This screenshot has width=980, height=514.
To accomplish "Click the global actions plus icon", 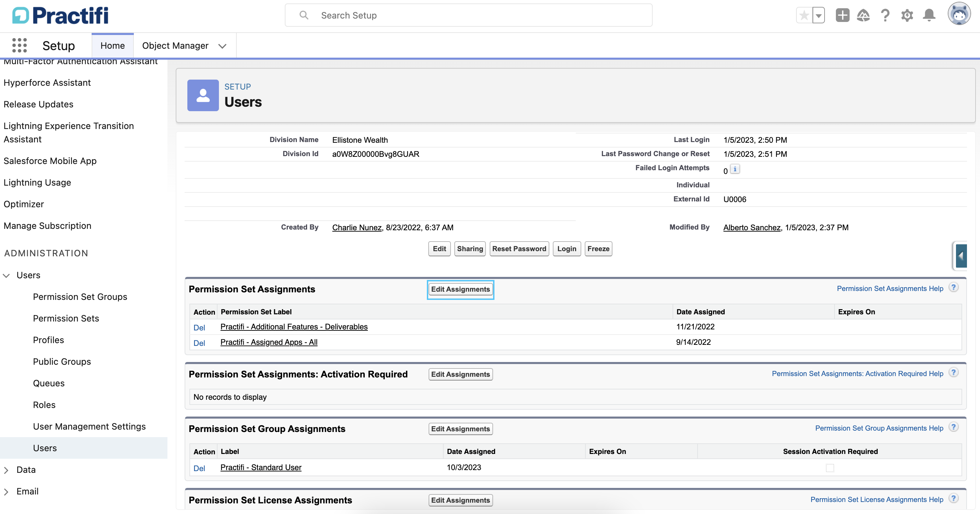I will 842,15.
